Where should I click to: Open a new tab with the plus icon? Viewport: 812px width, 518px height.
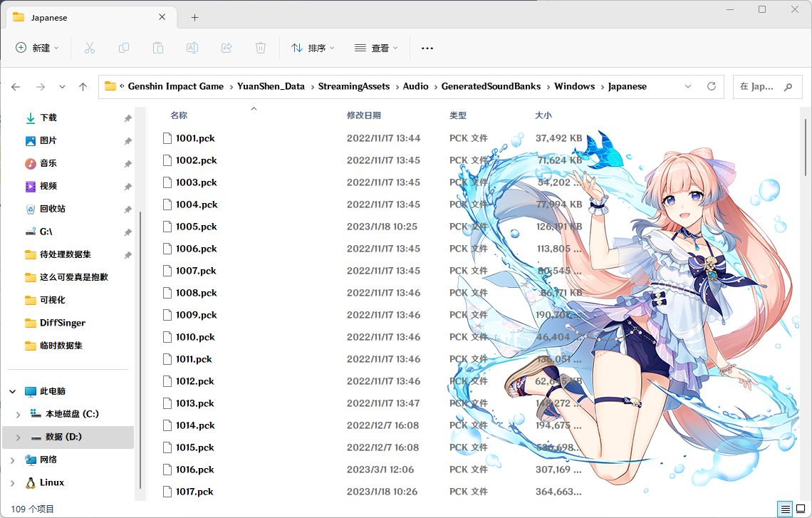tap(194, 17)
